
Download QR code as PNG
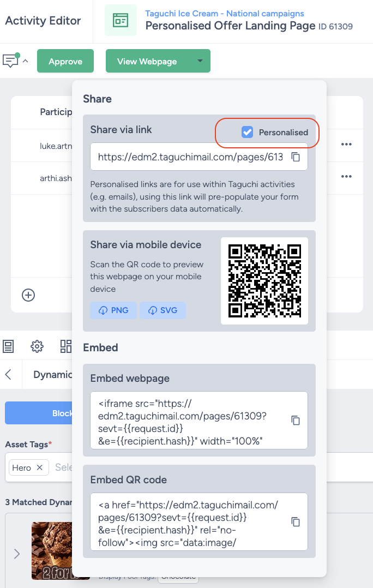click(113, 310)
